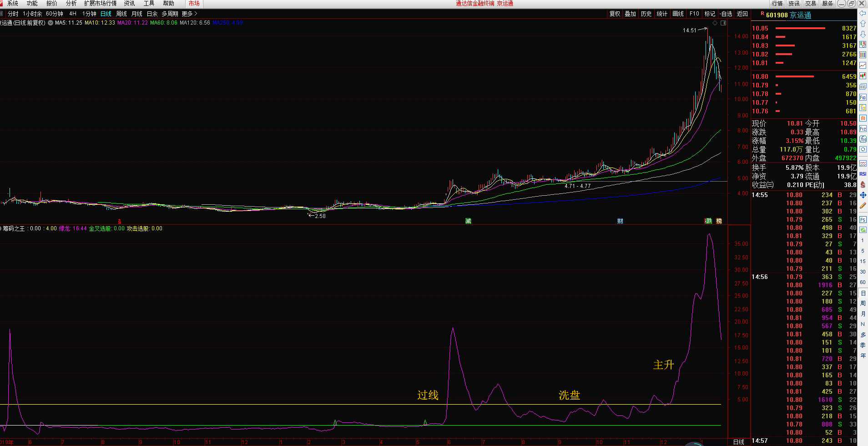Click the blue MA250 legend value
Image resolution: width=868 pixels, height=446 pixels.
tap(228, 22)
